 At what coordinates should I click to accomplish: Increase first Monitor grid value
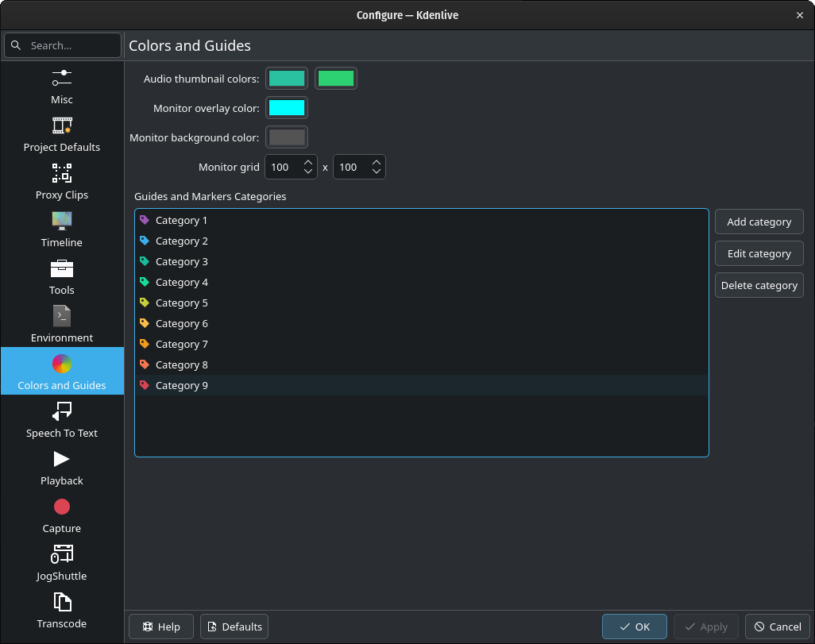point(307,163)
